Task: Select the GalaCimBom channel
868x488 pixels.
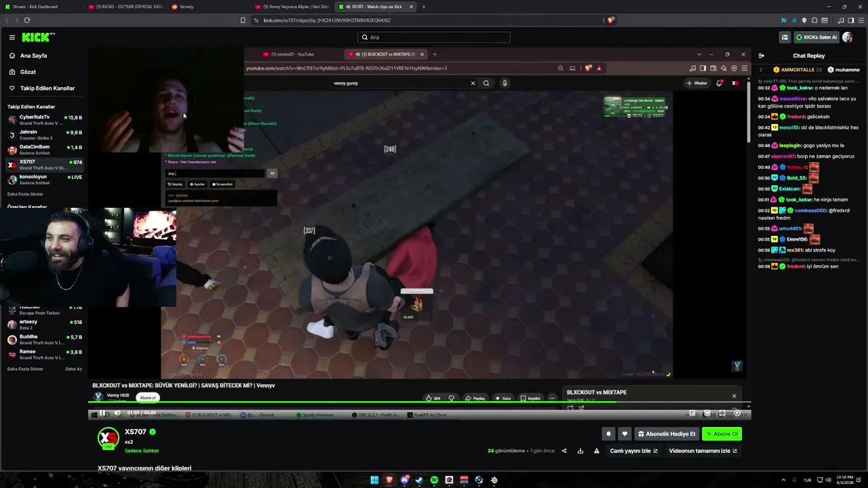Action: [44, 150]
